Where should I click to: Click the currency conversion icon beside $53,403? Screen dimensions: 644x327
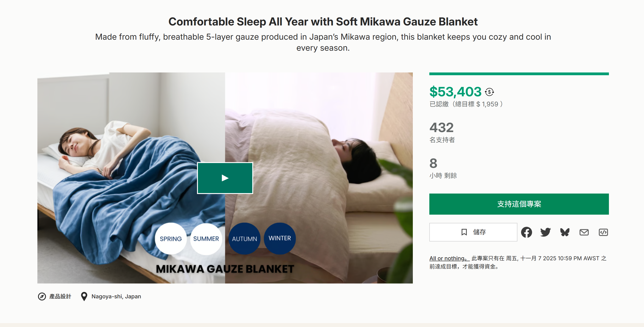click(489, 92)
